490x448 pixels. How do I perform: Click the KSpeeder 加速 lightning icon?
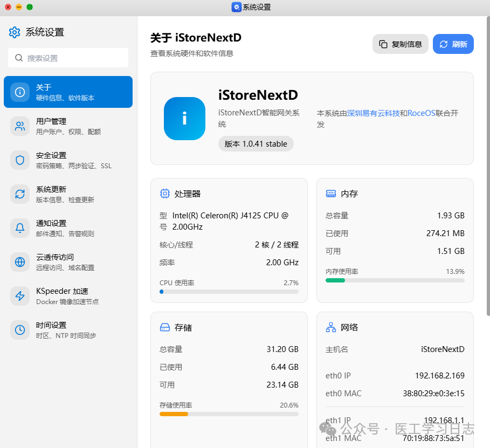[20, 296]
